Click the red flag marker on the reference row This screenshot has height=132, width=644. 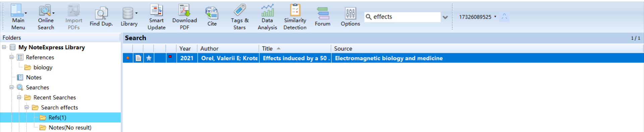[x=170, y=57]
